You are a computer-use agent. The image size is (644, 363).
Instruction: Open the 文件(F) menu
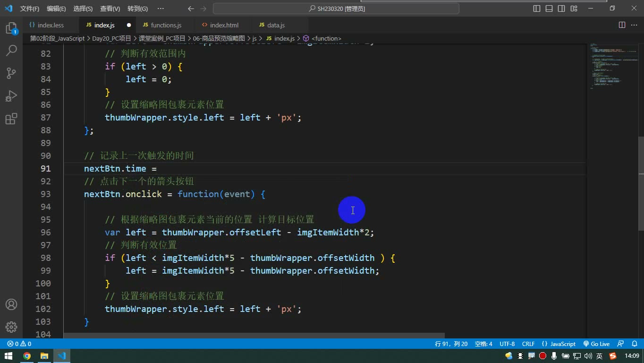[x=30, y=9]
